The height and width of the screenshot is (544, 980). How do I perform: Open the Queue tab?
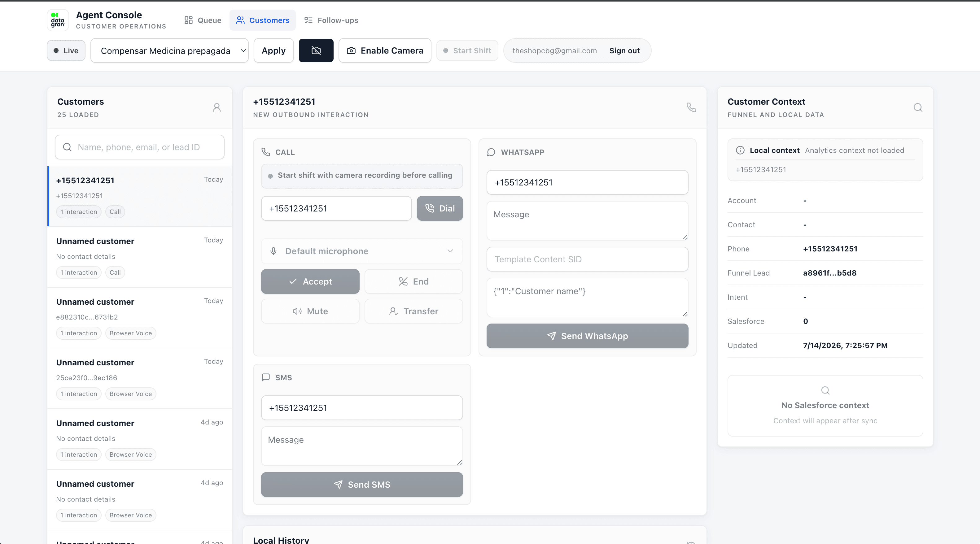203,20
